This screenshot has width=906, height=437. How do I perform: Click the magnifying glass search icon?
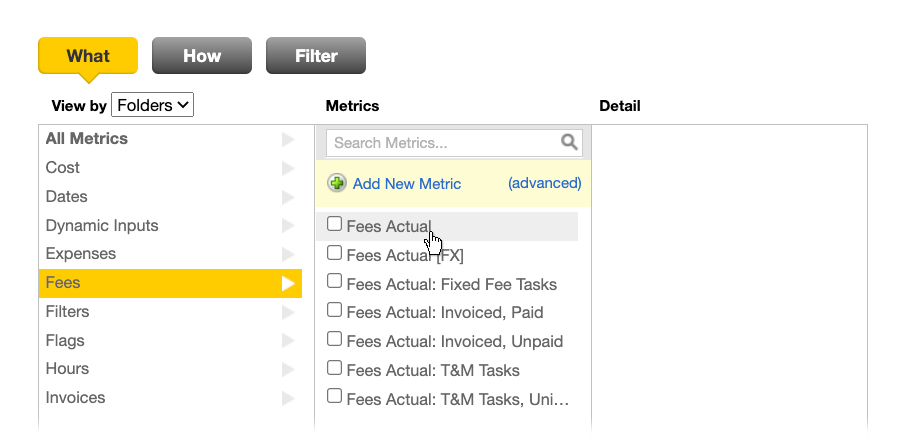[569, 142]
